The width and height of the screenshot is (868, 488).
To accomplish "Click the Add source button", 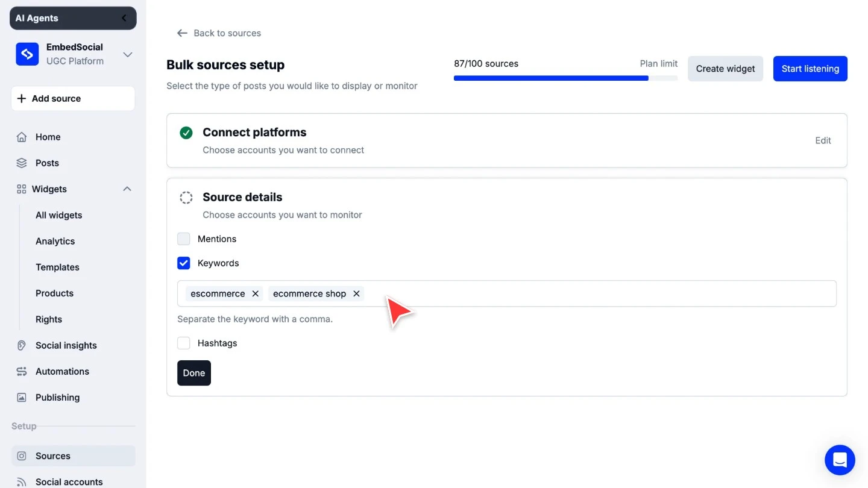I will point(73,98).
